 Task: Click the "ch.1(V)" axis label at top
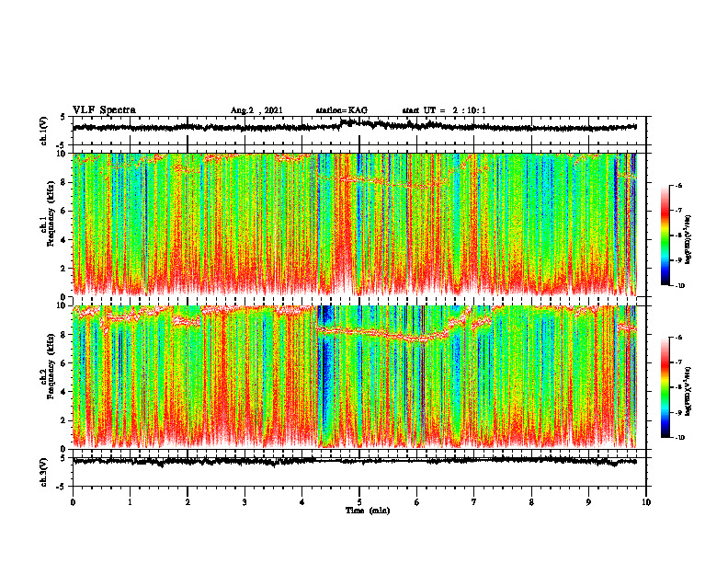coord(44,131)
